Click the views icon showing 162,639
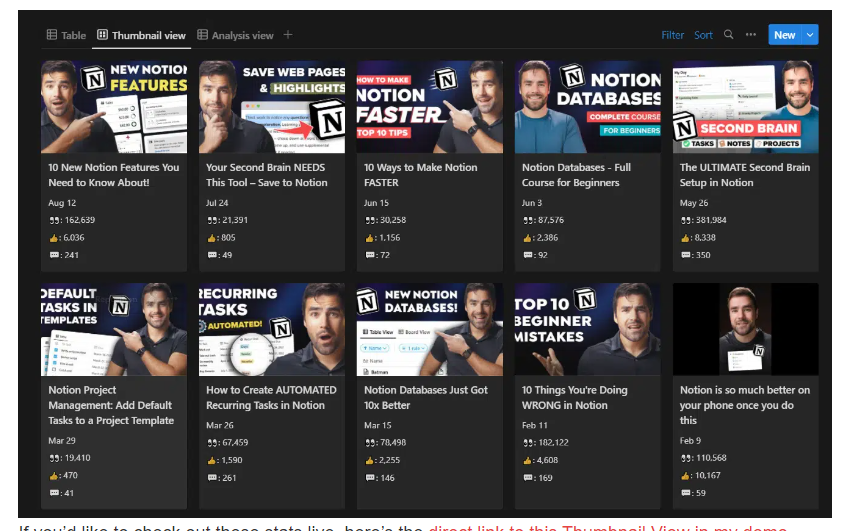Image resolution: width=858 pixels, height=531 pixels. click(55, 220)
